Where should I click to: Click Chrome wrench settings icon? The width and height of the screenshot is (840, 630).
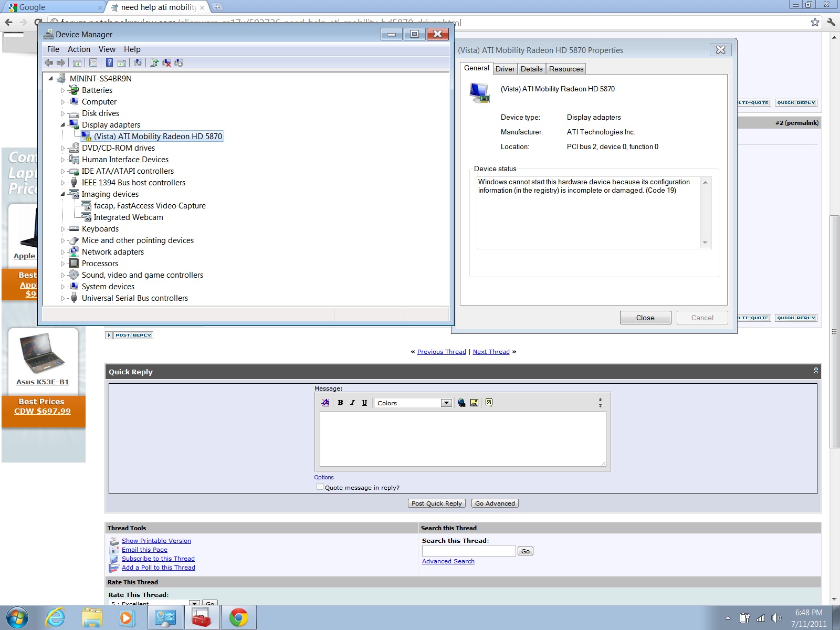(831, 22)
